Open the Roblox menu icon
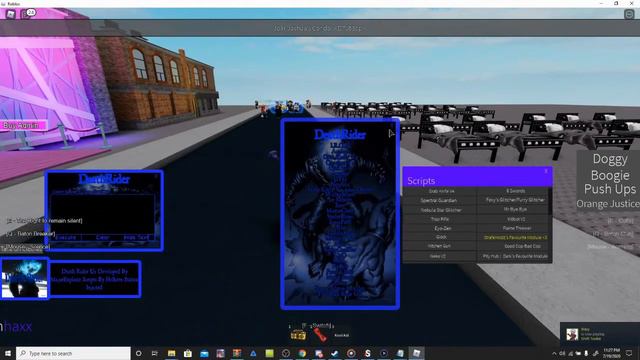Viewport: 640px width, 360px height. (x=11, y=14)
